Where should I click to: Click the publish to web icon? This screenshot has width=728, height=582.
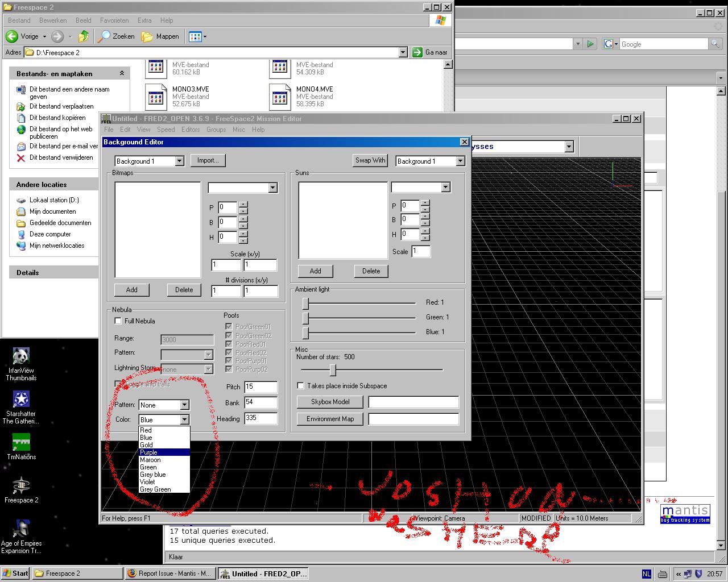(x=21, y=130)
